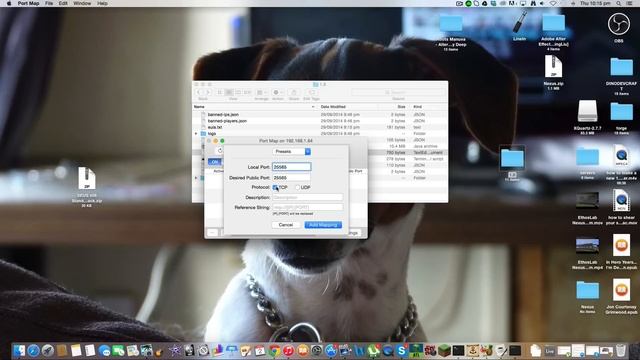Go back in the Finder window
The width and height of the screenshot is (640, 360).
pyautogui.click(x=200, y=93)
